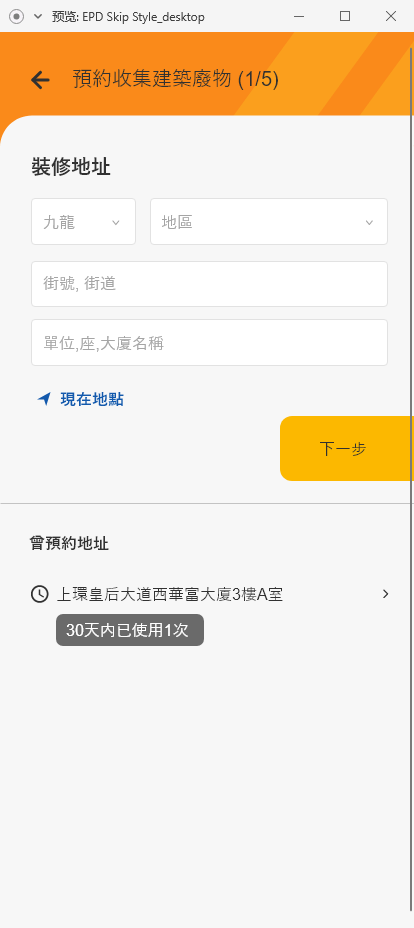Click the record circle icon in title bar

click(x=17, y=17)
